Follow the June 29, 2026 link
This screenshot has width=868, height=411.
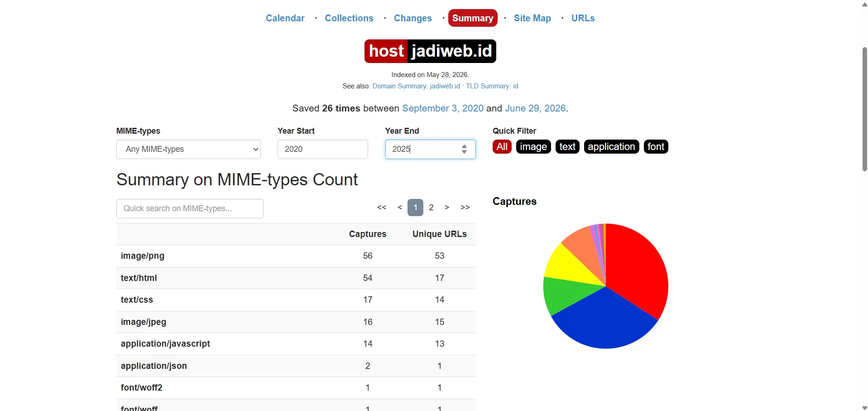click(x=535, y=108)
